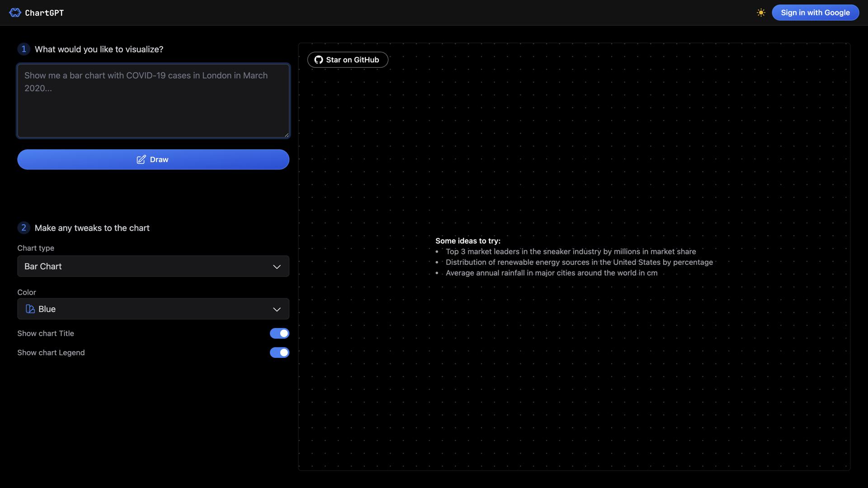Expand the Color dropdown chevron
The width and height of the screenshot is (868, 488).
(277, 309)
